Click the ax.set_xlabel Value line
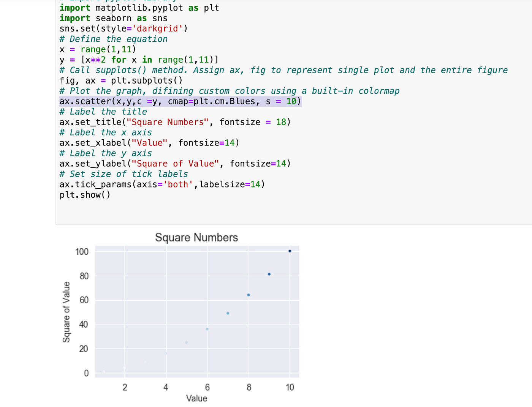The image size is (532, 407). pos(149,143)
